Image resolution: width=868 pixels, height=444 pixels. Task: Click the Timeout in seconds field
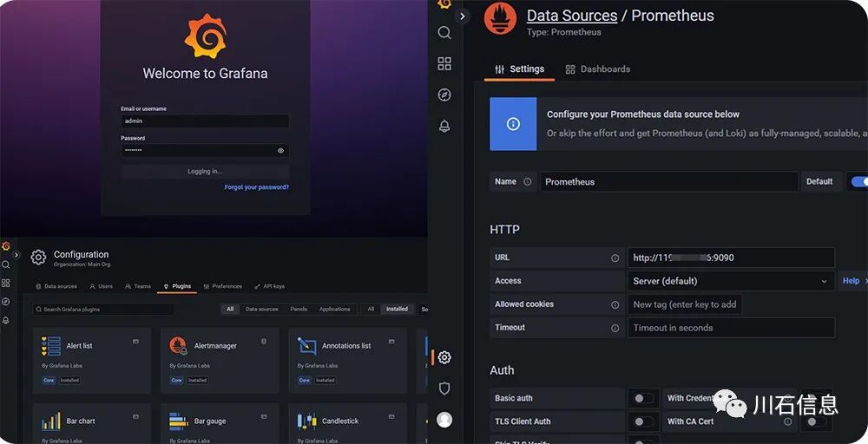tap(731, 327)
